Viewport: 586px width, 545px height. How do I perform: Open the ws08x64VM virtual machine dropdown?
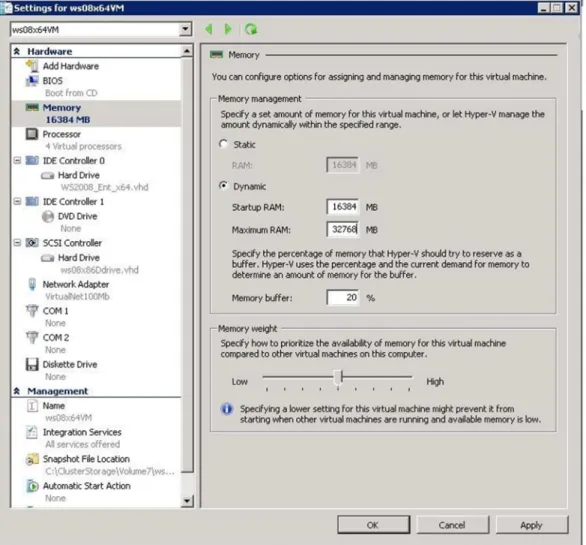pyautogui.click(x=185, y=29)
